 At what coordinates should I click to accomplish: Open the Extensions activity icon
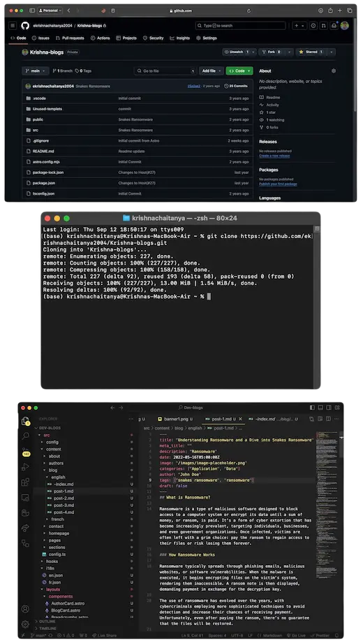pos(25,482)
